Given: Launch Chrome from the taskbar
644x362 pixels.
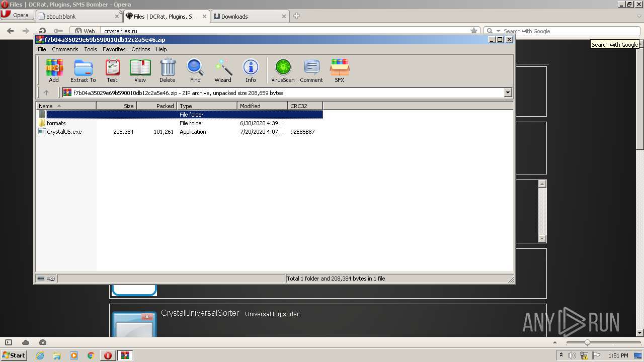Looking at the screenshot, I should (x=91, y=355).
